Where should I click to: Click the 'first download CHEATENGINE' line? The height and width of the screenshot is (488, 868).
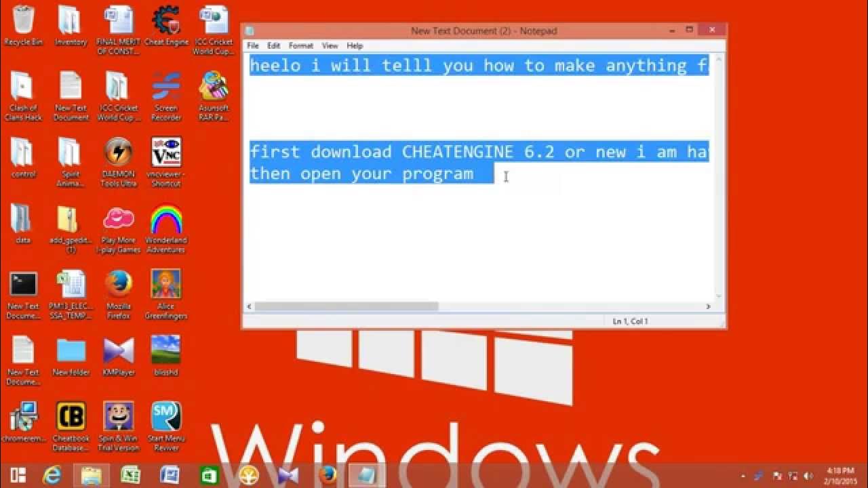(x=479, y=152)
